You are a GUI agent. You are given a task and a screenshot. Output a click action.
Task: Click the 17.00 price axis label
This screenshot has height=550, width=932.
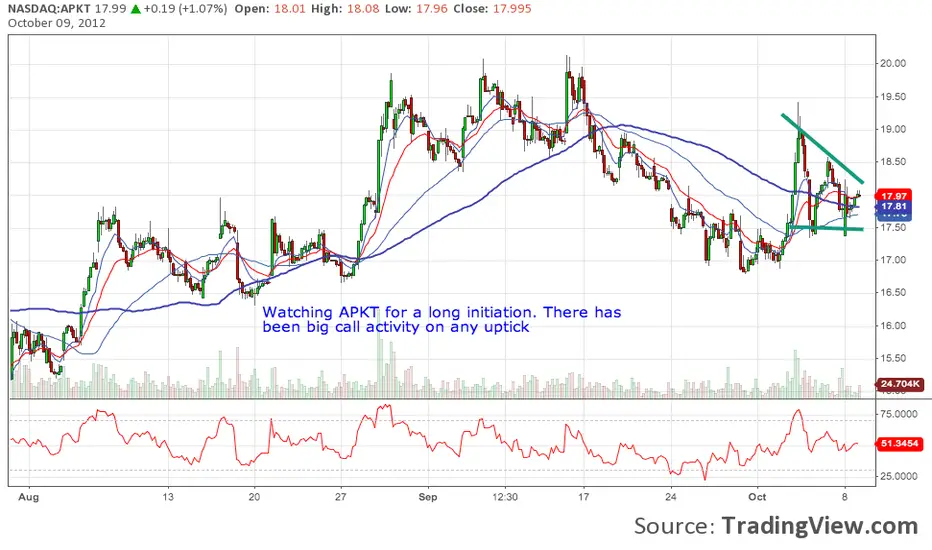[x=893, y=260]
